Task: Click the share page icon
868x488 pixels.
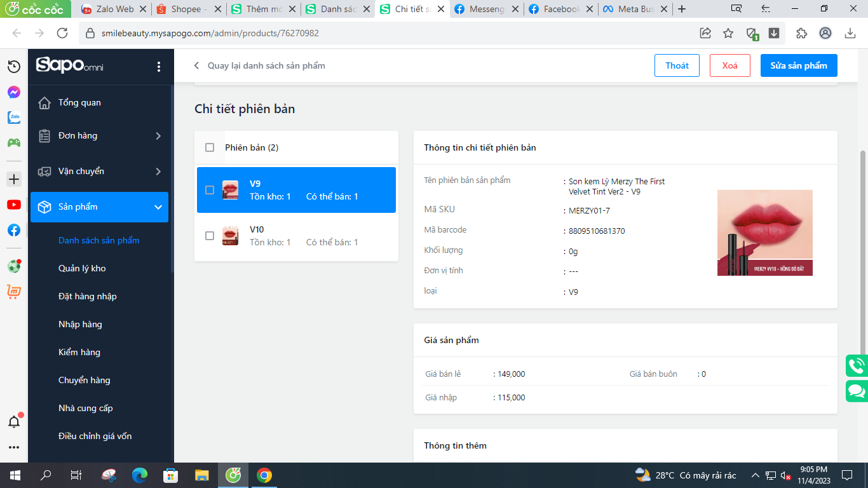Action: click(x=705, y=33)
